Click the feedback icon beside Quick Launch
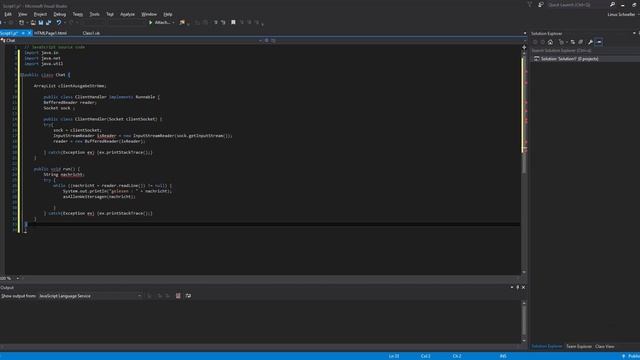The height and width of the screenshot is (360, 640). 541,4
